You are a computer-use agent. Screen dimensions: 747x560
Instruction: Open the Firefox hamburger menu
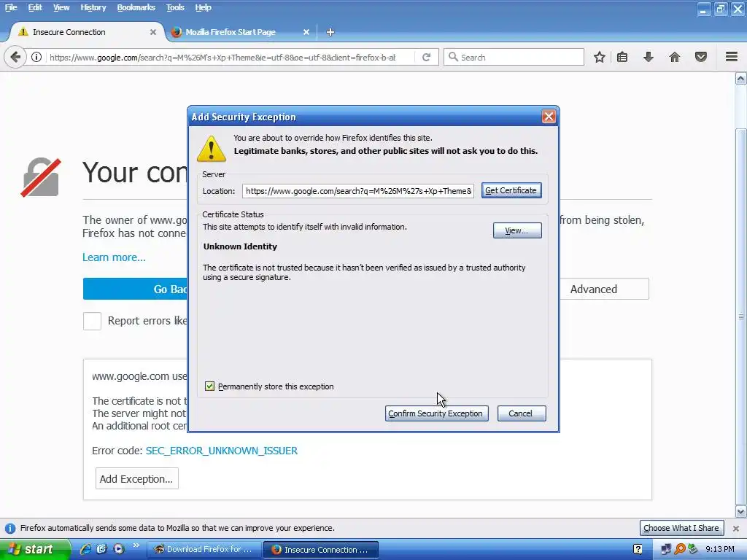point(732,57)
